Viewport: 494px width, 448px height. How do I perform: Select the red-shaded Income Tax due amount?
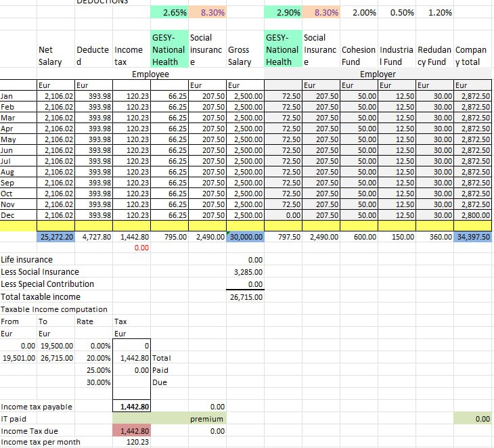[131, 430]
